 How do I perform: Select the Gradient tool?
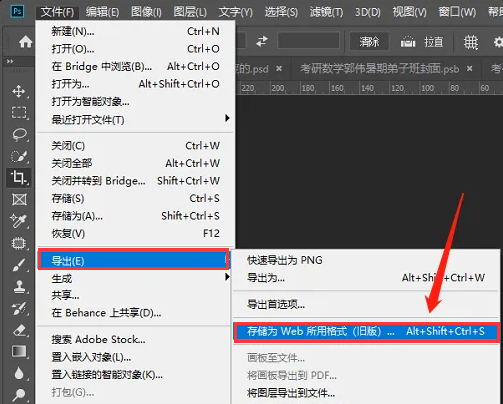(19, 351)
